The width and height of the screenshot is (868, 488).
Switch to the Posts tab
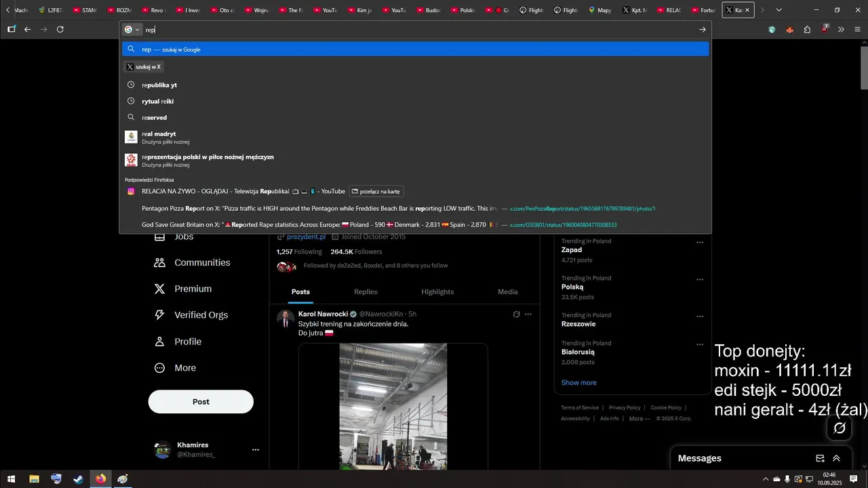point(300,292)
